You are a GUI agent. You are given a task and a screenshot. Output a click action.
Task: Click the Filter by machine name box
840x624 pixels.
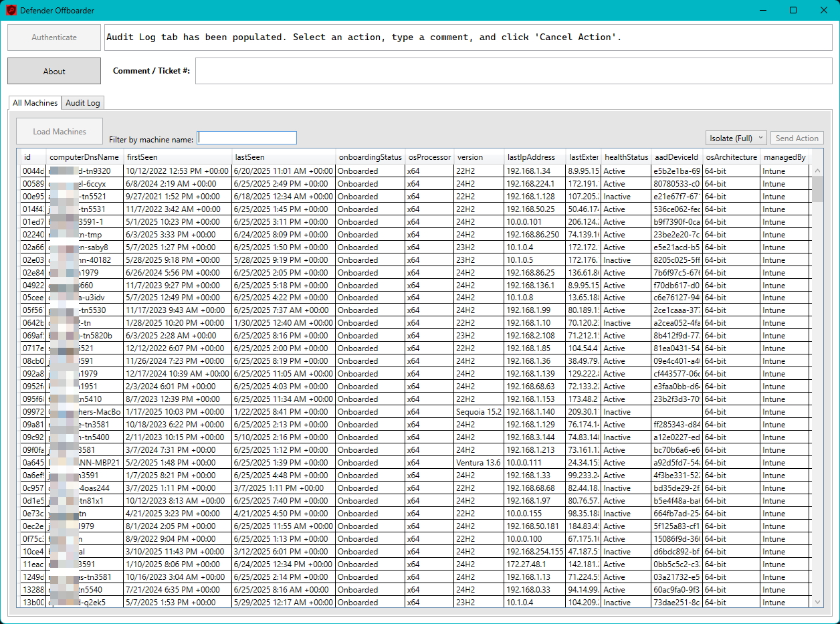click(247, 138)
